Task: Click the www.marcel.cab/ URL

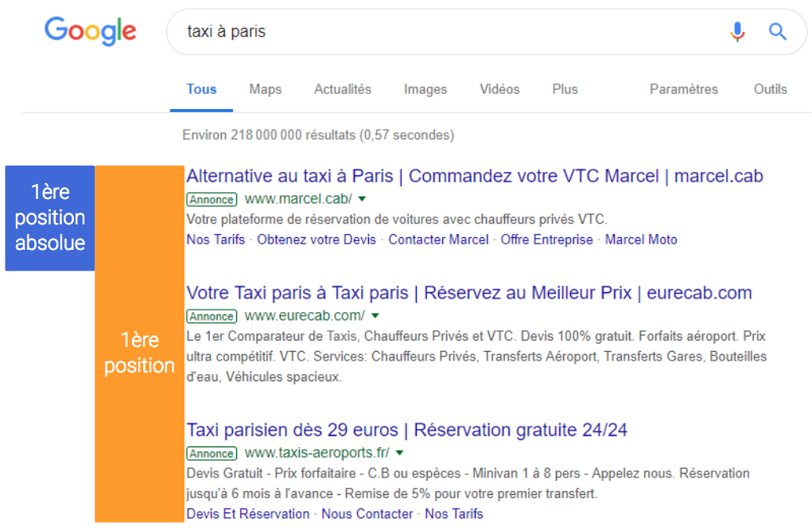Action: click(x=297, y=199)
